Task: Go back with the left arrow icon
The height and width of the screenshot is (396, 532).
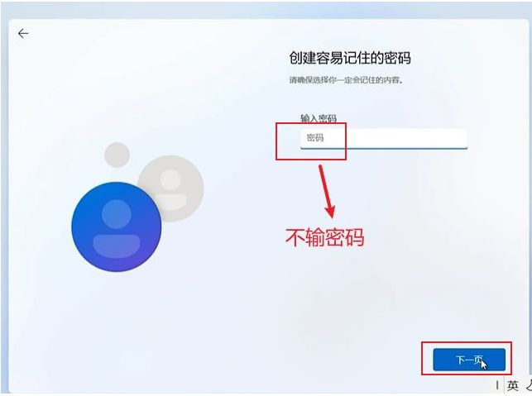Action: 23,33
